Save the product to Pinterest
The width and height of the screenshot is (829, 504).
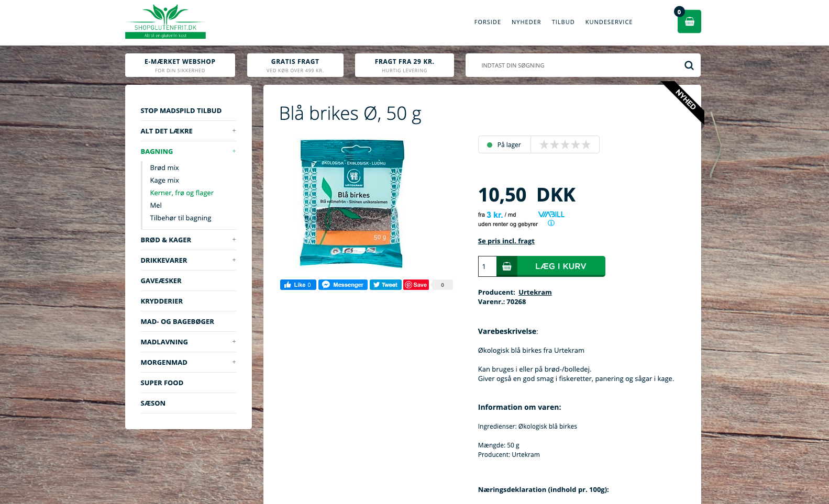[x=416, y=285]
